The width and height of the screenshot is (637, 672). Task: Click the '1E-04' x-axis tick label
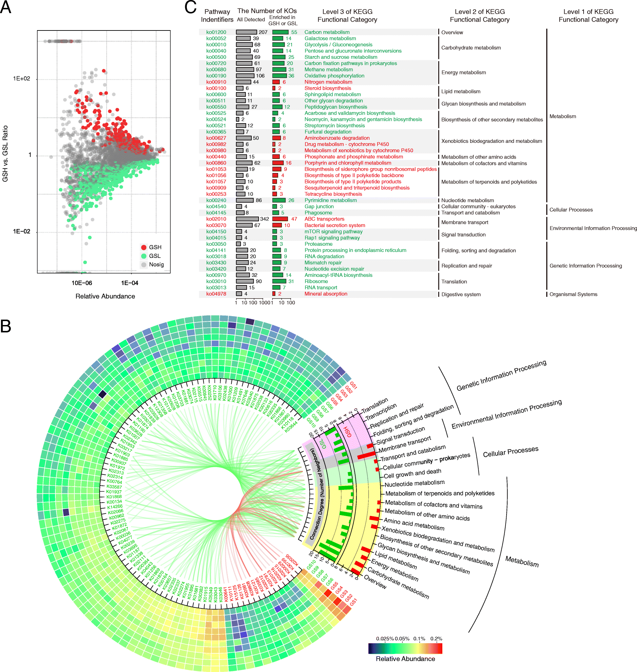tap(130, 283)
